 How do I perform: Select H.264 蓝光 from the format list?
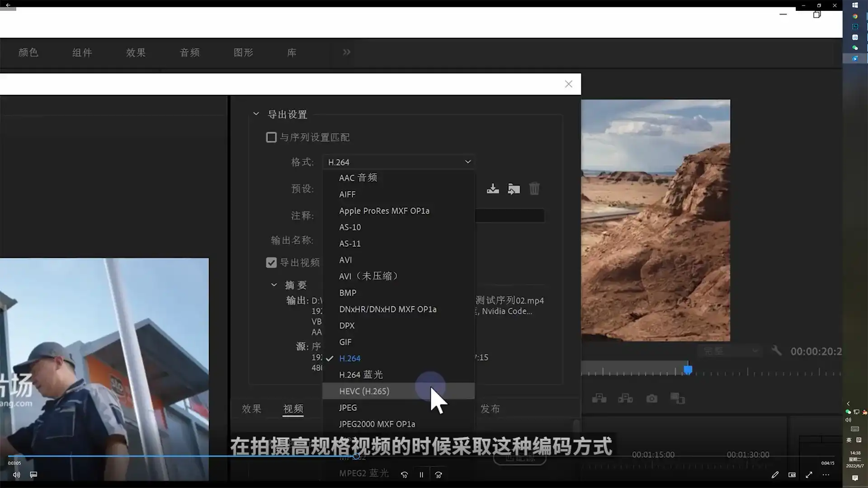(x=361, y=375)
